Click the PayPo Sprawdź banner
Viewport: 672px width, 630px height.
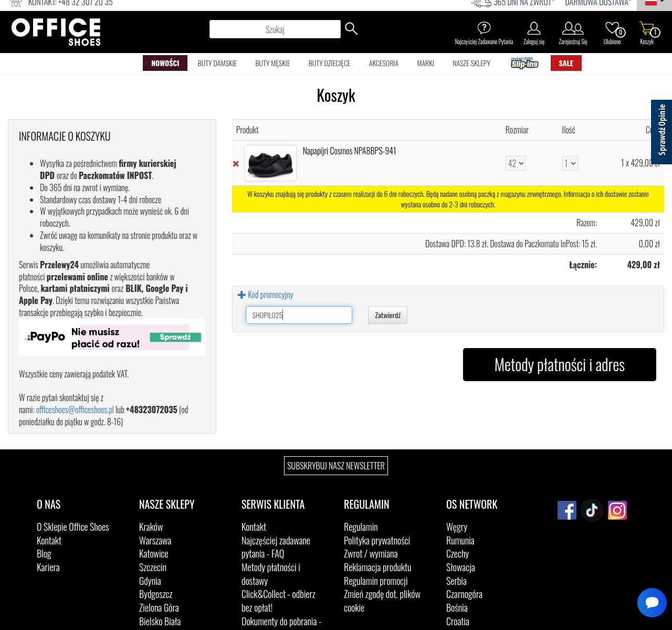tap(112, 337)
